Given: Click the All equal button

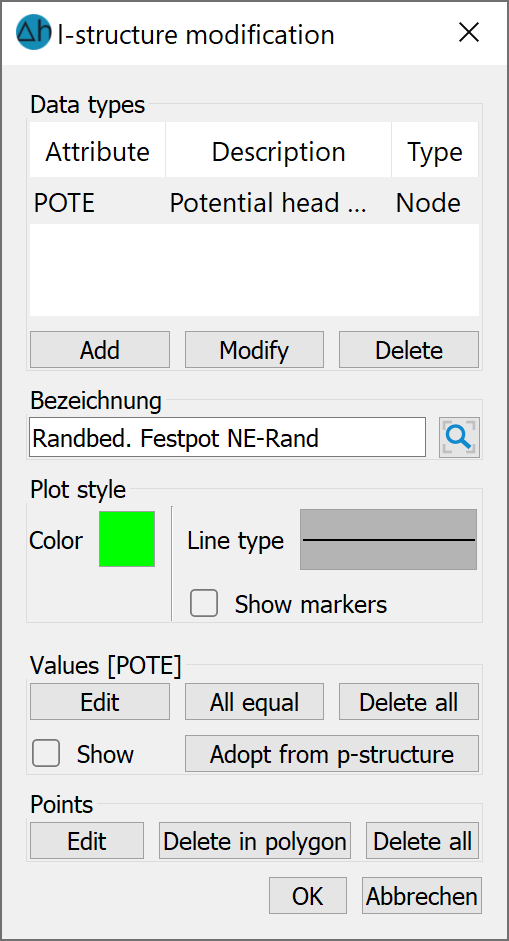Looking at the screenshot, I should tap(254, 702).
